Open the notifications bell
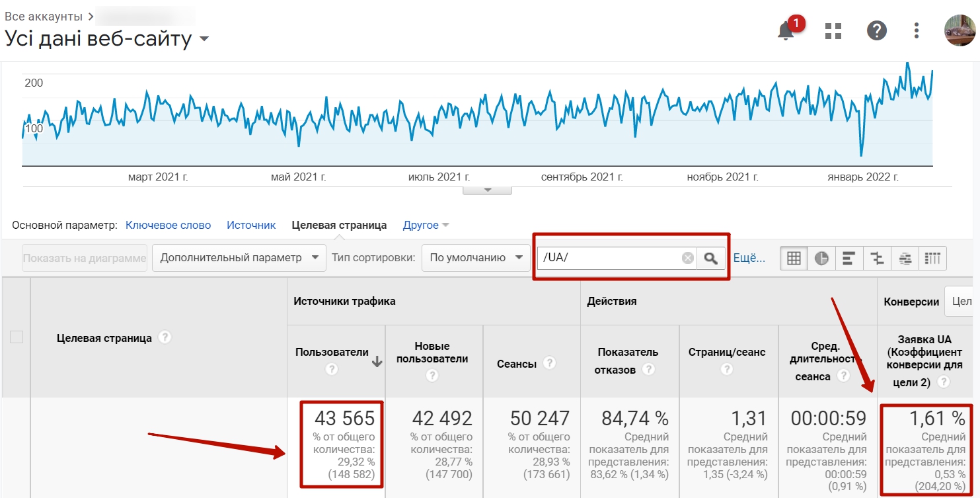The width and height of the screenshot is (980, 498). coord(786,30)
